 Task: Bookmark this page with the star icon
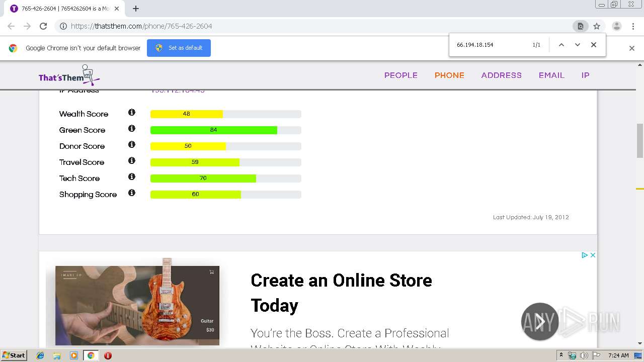tap(597, 26)
